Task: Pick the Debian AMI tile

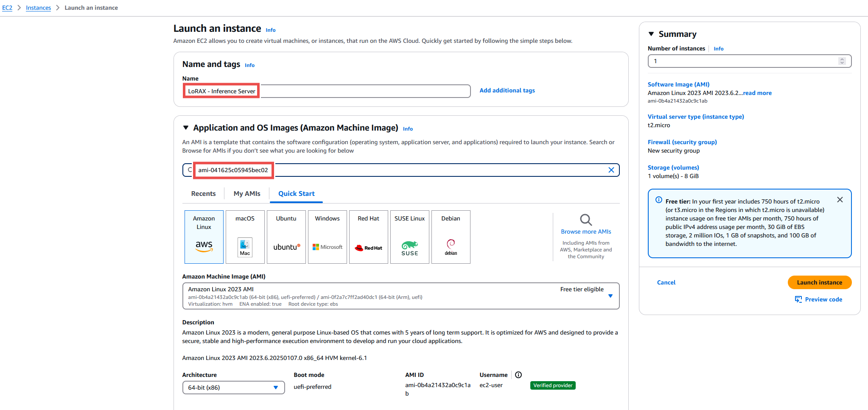Action: point(451,237)
